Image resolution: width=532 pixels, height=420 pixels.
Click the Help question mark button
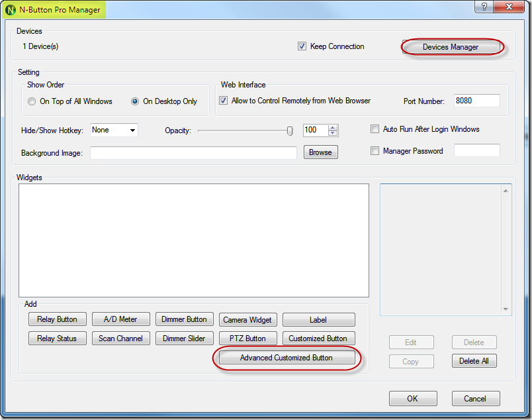[484, 7]
